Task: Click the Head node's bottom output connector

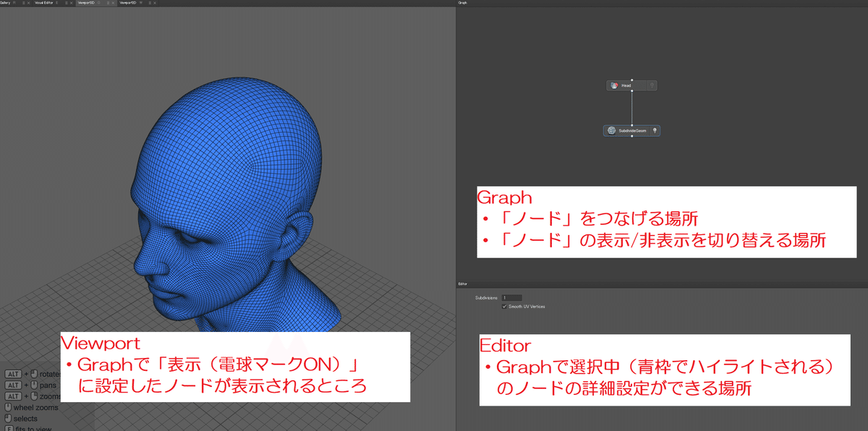Action: [631, 92]
